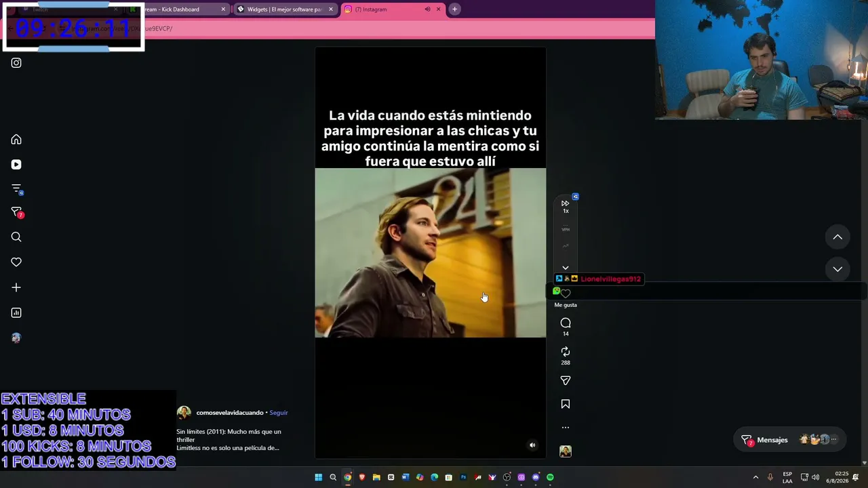Open comosevelavidacuando profile picture
This screenshot has width=868, height=488.
(x=184, y=413)
